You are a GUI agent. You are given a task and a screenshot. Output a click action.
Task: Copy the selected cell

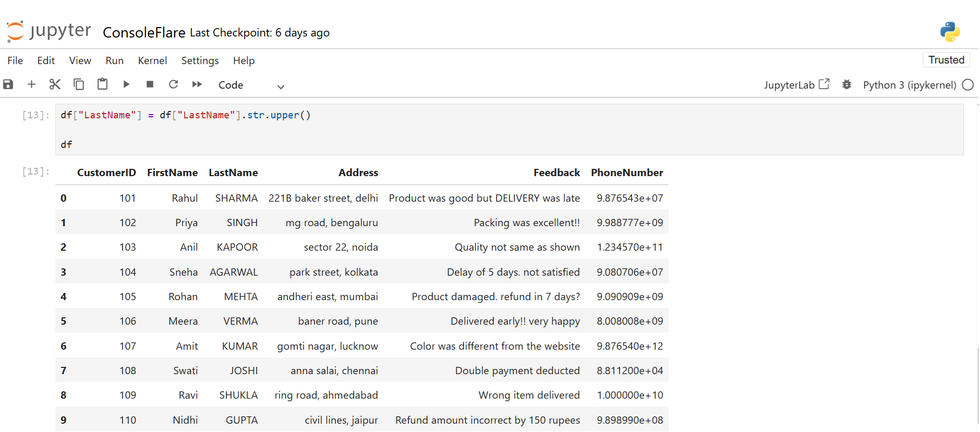click(79, 84)
